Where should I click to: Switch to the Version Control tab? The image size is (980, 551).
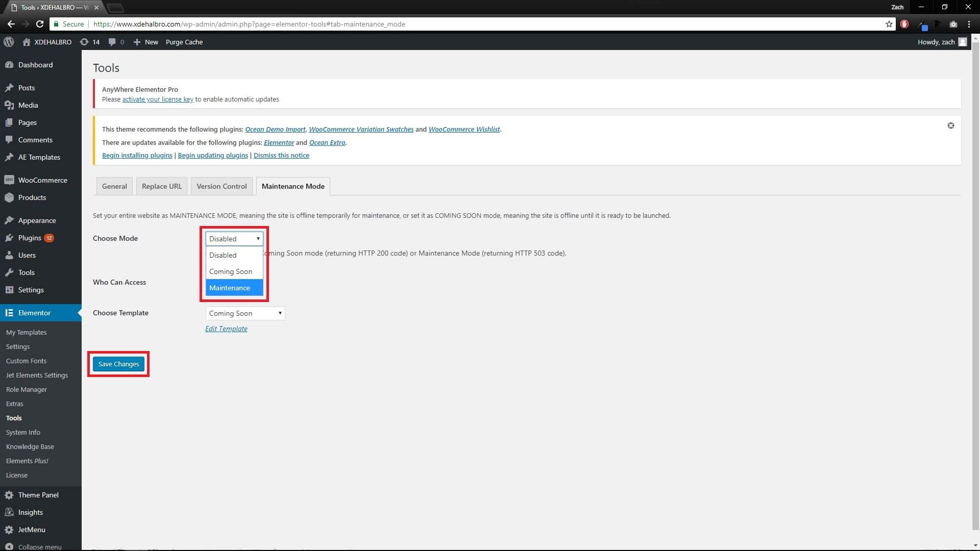pyautogui.click(x=222, y=186)
